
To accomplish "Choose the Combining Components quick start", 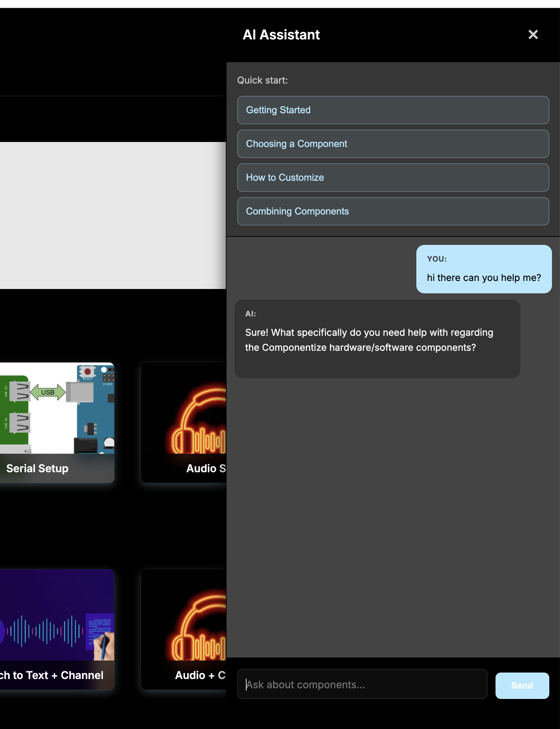I will (x=393, y=211).
